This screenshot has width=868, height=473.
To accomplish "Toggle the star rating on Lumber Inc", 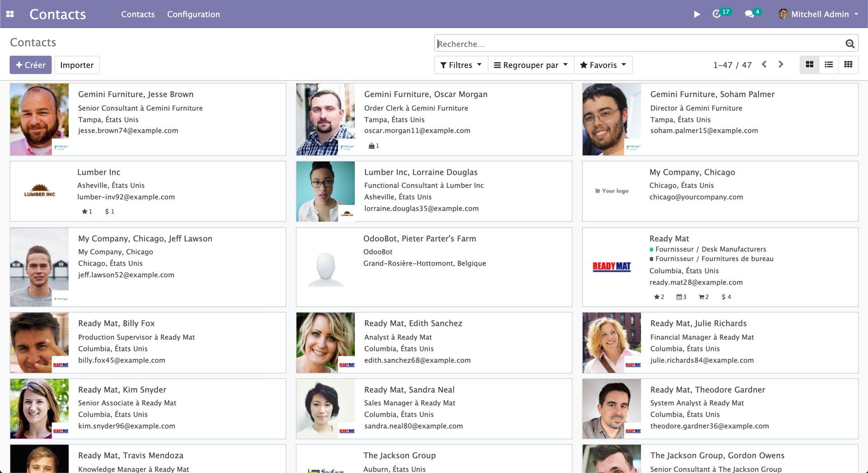I will 85,211.
